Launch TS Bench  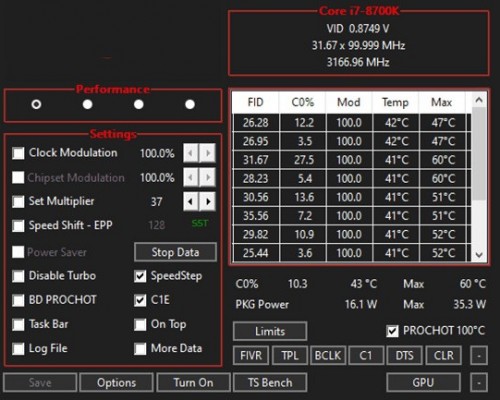270,382
